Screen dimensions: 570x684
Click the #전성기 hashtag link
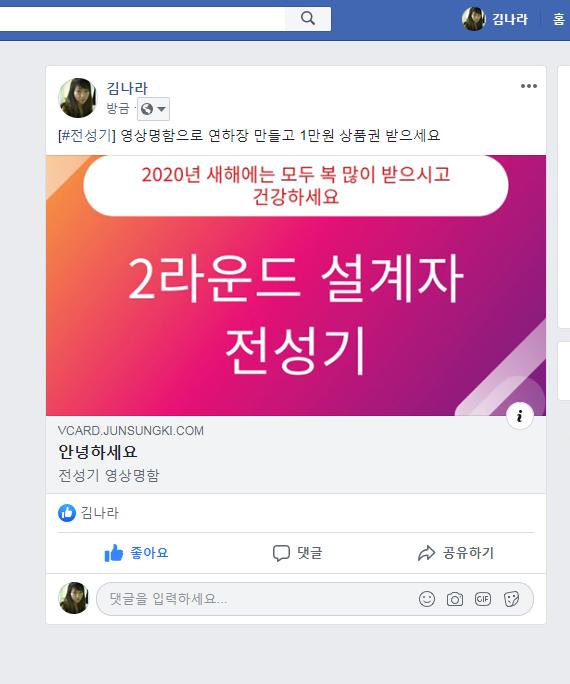(x=86, y=135)
